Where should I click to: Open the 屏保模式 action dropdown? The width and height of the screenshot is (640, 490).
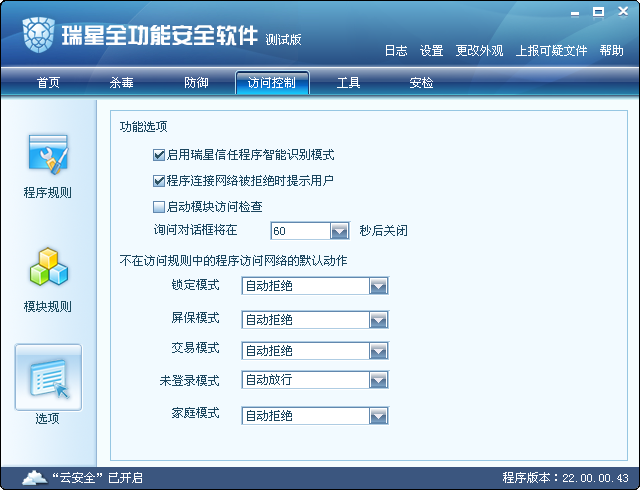pos(315,320)
